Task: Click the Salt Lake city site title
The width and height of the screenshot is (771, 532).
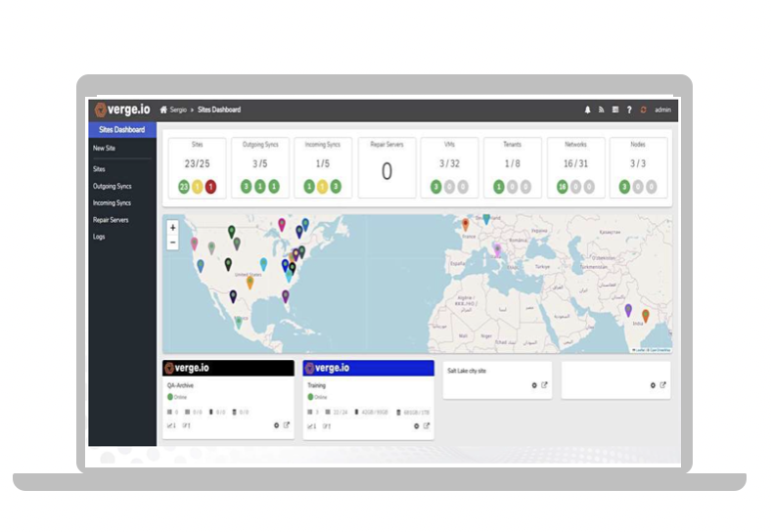Action: (x=467, y=371)
